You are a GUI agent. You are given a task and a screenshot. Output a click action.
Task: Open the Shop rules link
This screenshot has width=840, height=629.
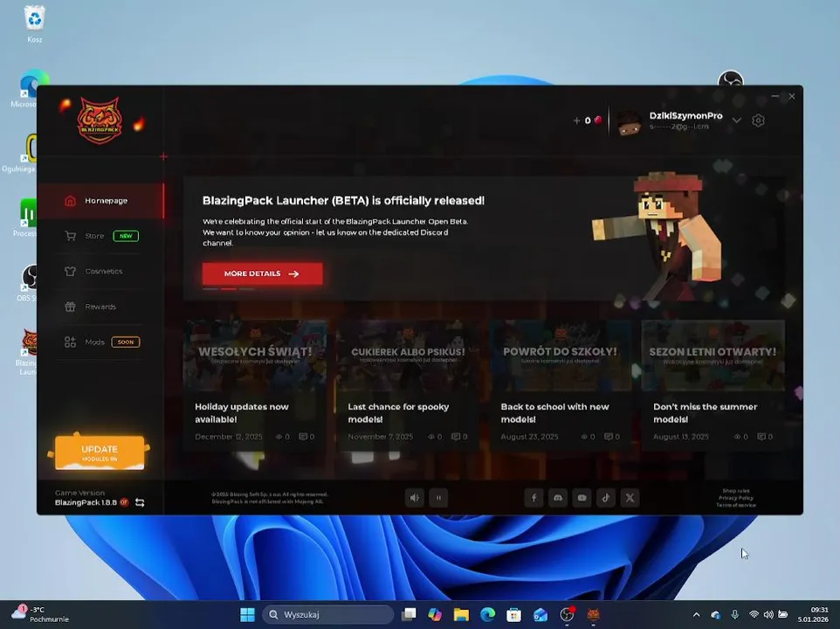736,491
